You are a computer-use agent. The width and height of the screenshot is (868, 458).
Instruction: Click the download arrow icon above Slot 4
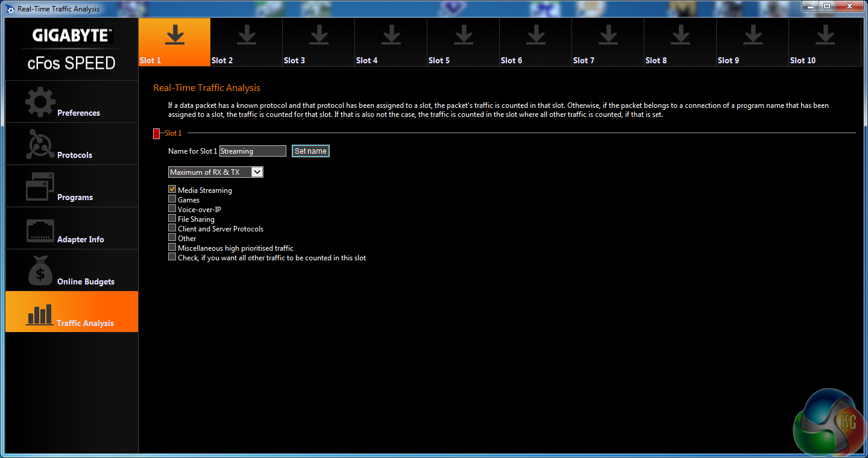click(x=391, y=35)
